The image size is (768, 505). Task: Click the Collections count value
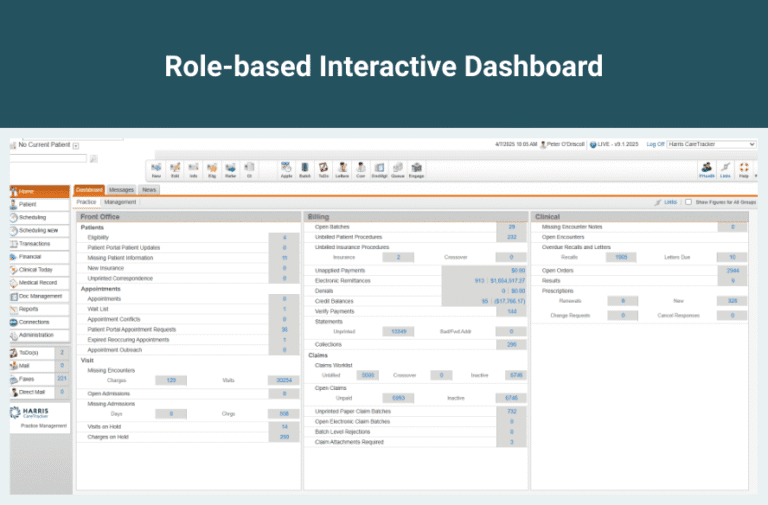[511, 344]
